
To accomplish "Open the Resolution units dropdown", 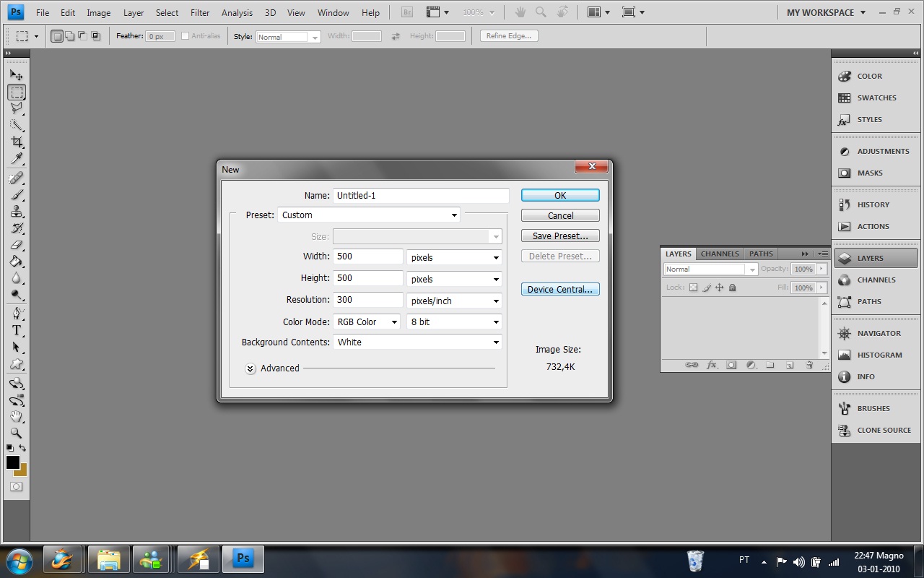I will tap(455, 301).
